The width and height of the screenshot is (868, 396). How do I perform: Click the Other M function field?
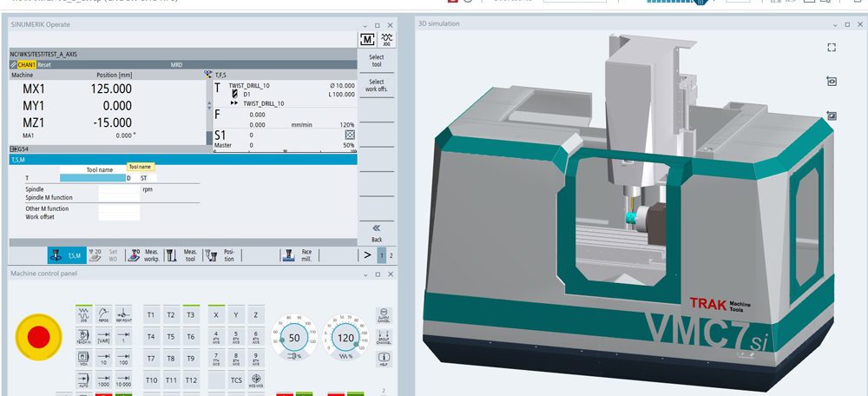[x=119, y=208]
